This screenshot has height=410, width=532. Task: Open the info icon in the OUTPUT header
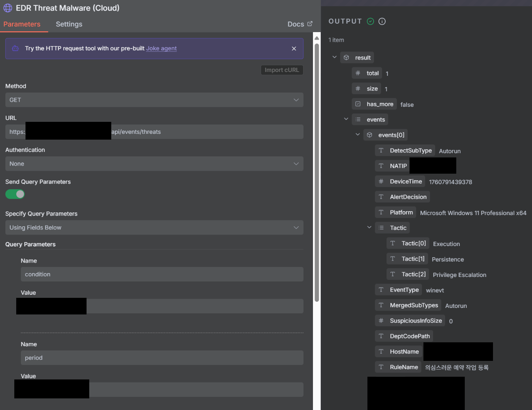[x=382, y=21]
